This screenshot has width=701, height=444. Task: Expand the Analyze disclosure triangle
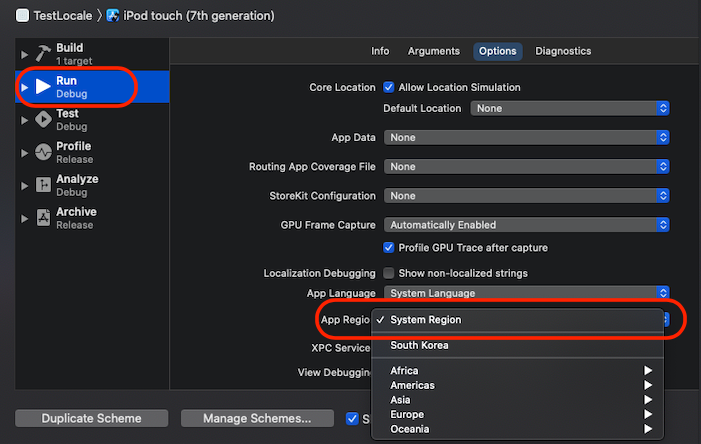24,186
